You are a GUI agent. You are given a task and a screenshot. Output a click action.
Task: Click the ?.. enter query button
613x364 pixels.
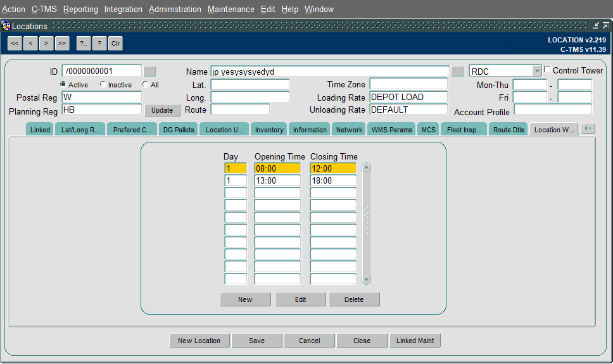[84, 44]
